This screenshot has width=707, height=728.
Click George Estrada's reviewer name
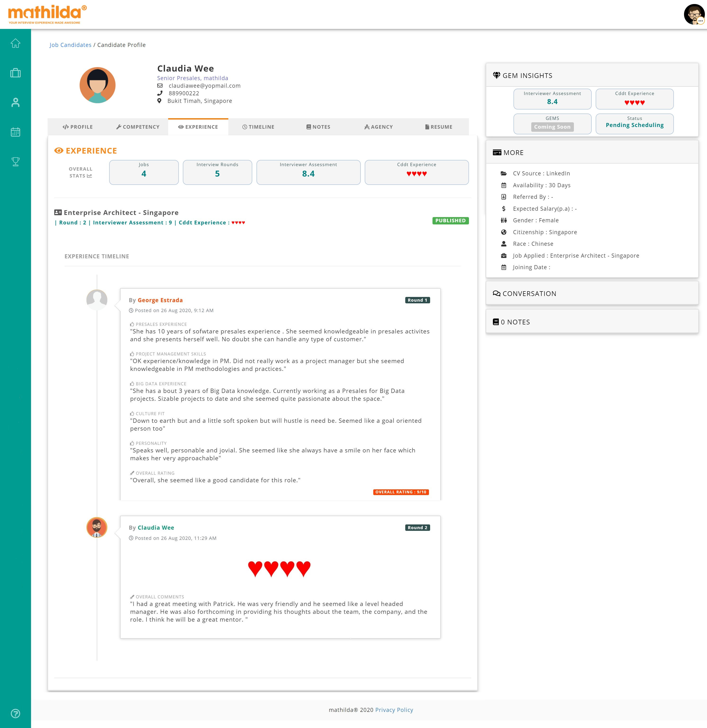(x=160, y=300)
